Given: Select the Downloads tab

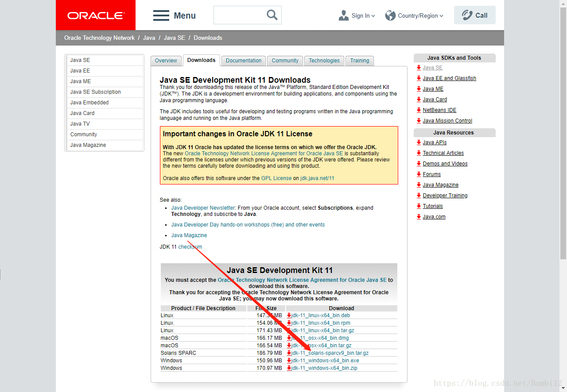Looking at the screenshot, I should 202,60.
